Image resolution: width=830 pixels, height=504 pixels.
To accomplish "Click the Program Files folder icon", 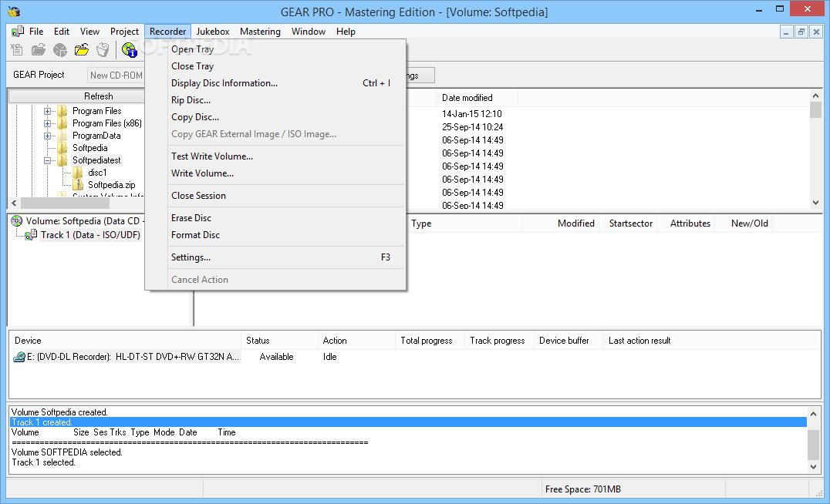I will point(62,111).
